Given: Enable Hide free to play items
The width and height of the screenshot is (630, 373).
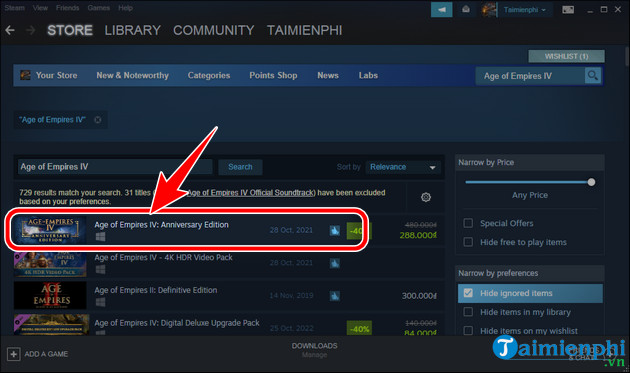Looking at the screenshot, I should point(468,242).
